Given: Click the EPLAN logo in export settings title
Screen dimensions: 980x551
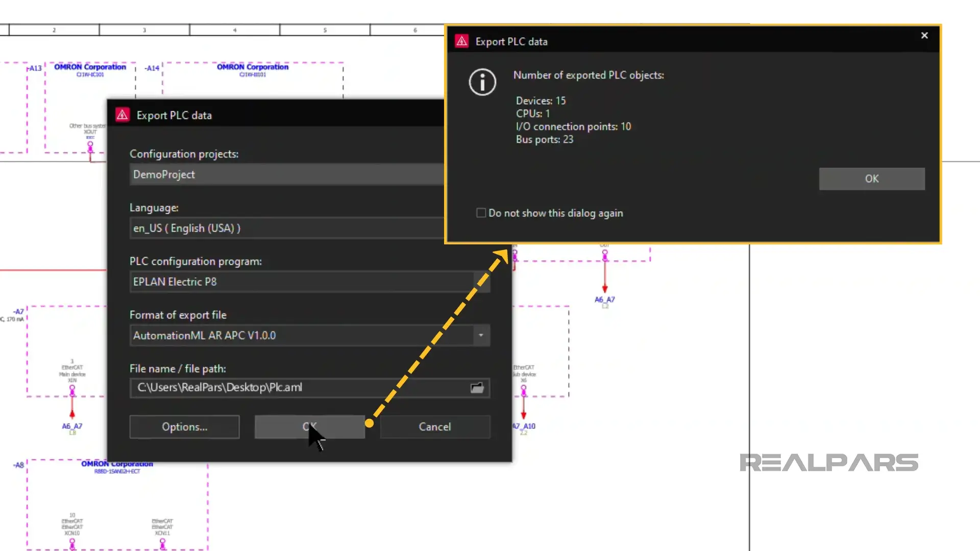Looking at the screenshot, I should (122, 115).
